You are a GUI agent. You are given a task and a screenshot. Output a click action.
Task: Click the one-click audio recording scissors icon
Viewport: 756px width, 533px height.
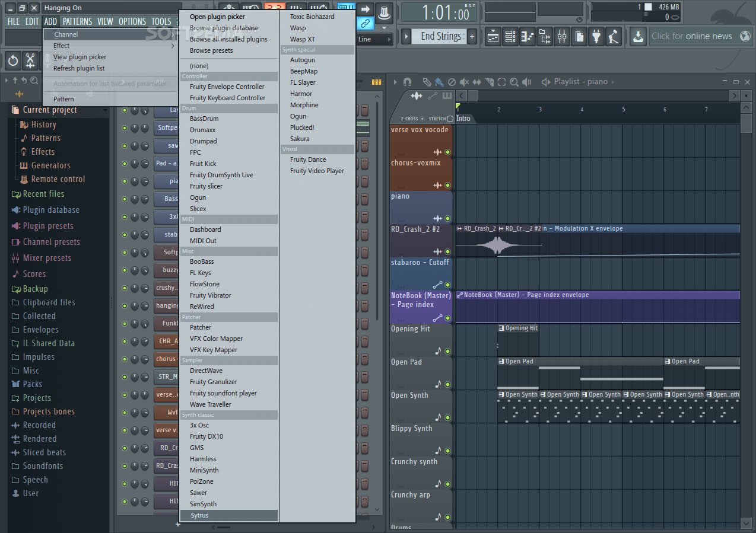(30, 60)
